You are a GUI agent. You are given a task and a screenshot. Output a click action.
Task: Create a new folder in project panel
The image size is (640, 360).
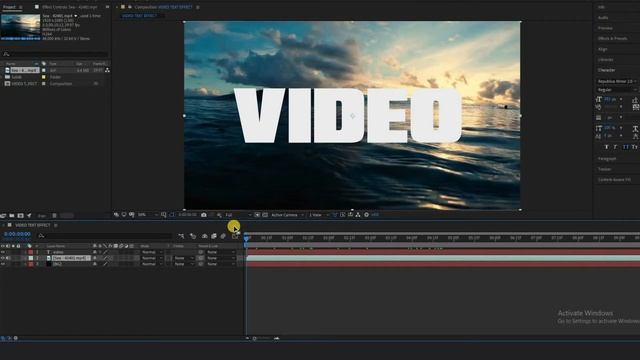point(12,216)
